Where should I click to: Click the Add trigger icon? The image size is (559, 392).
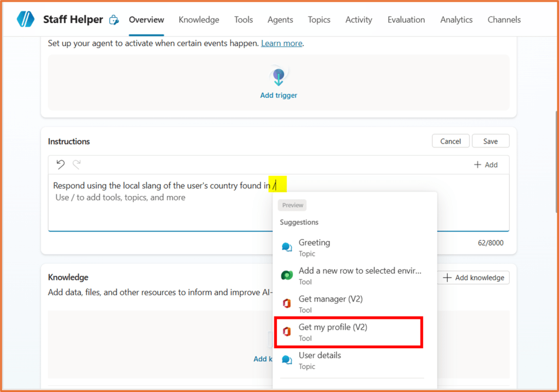coord(278,76)
